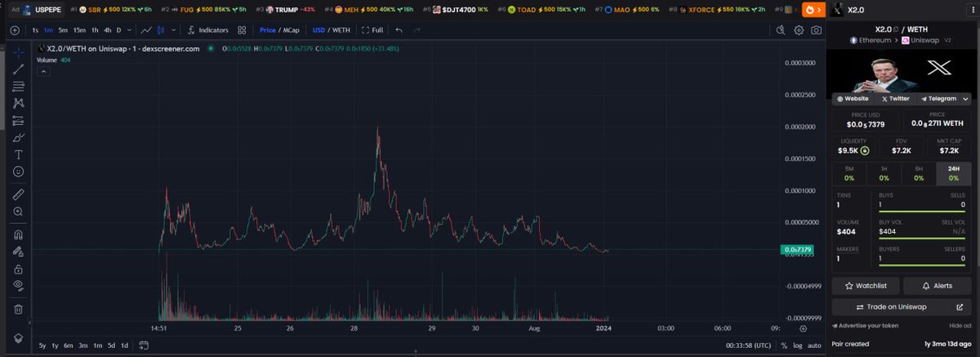980x357 pixels.
Task: Click the Hide ad link
Action: (x=960, y=326)
